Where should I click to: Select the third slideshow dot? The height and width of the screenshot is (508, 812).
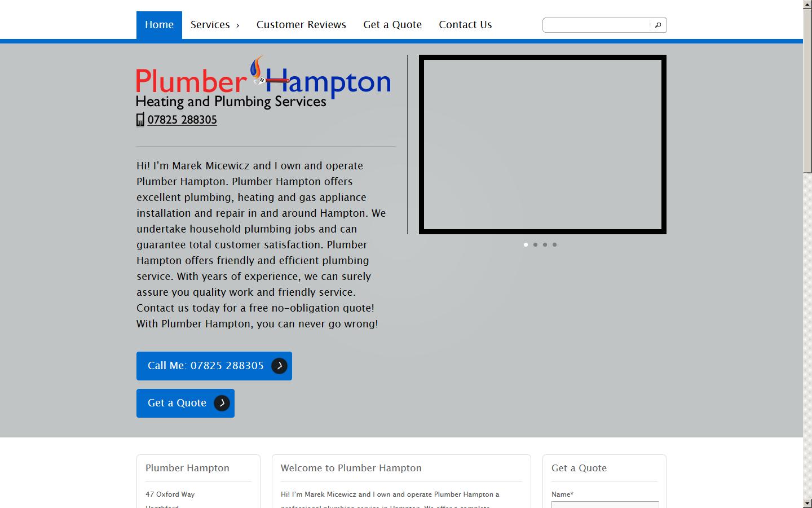[x=545, y=244]
